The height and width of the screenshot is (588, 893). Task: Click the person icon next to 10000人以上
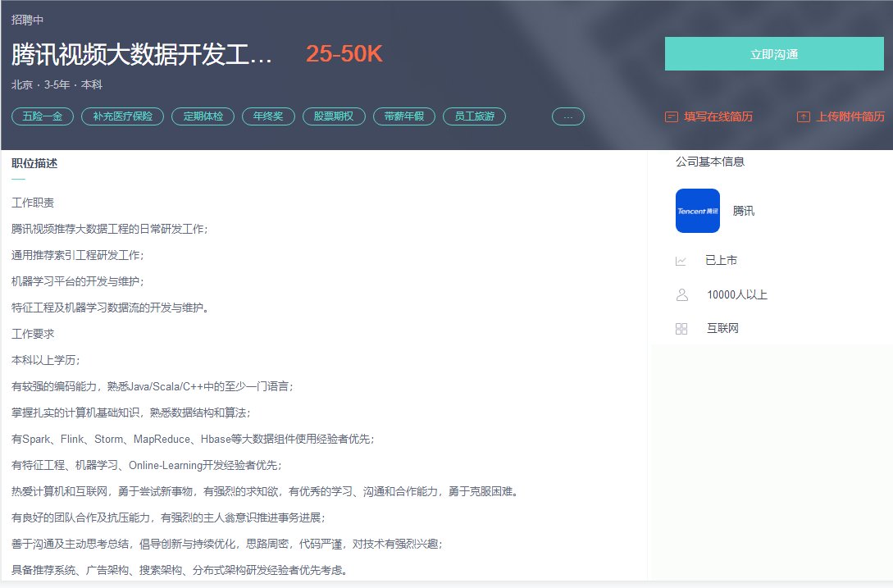tap(681, 294)
